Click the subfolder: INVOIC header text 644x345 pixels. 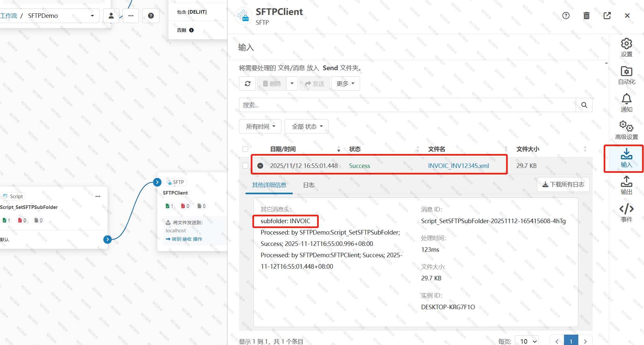285,221
